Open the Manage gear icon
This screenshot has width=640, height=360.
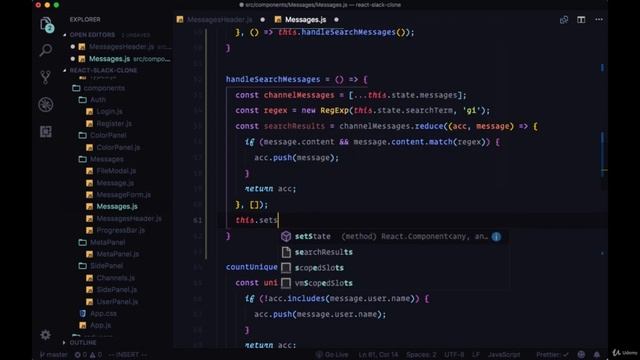46,335
